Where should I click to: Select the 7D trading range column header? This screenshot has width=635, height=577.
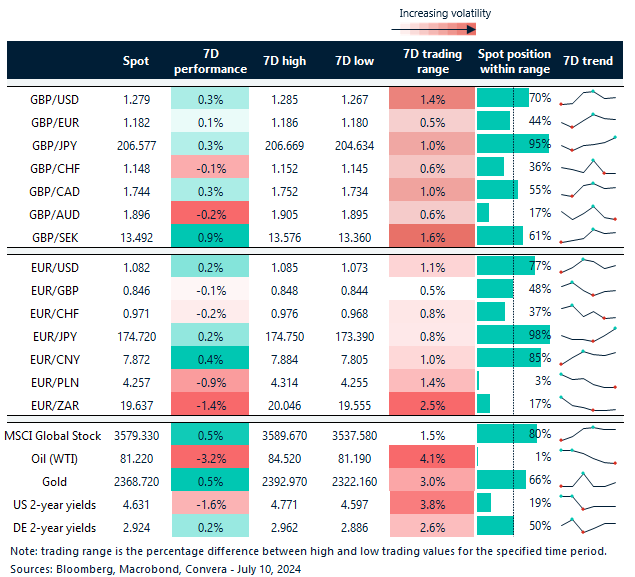(433, 61)
